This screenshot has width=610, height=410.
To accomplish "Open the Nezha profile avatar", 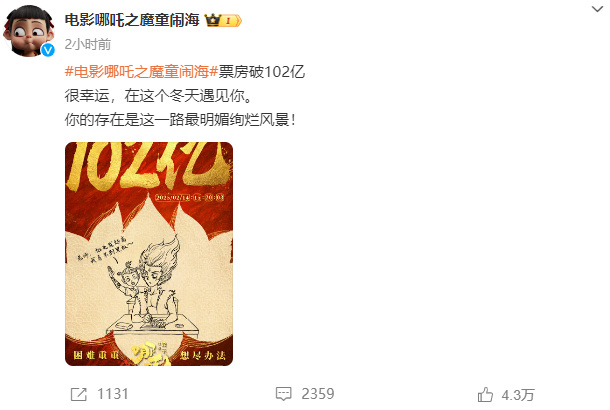I will [x=28, y=31].
